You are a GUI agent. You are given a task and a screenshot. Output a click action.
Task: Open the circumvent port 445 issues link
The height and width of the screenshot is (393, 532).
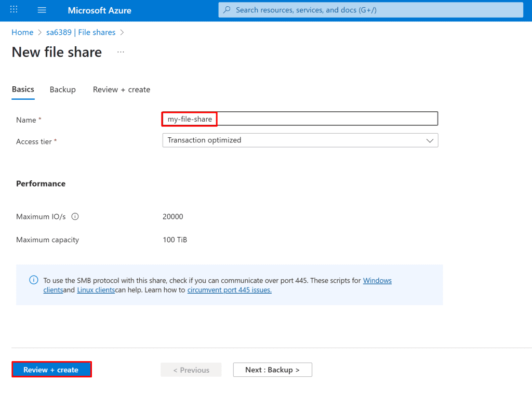pos(229,290)
